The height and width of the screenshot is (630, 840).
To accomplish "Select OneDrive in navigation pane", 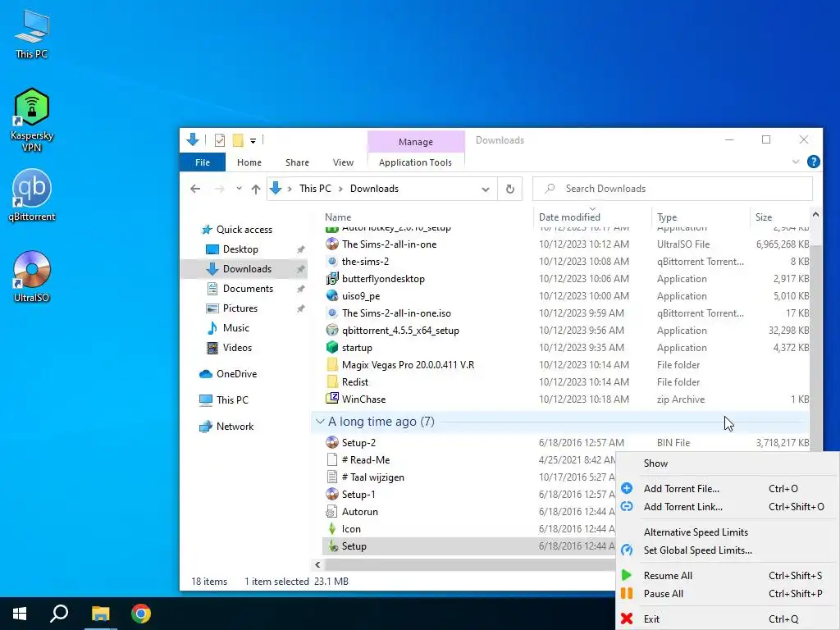I will click(236, 374).
